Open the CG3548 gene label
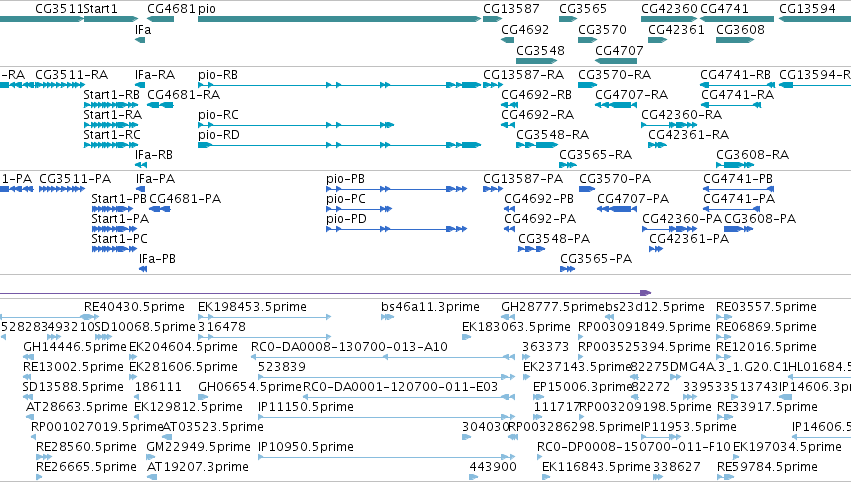The height and width of the screenshot is (482, 851). (540, 50)
